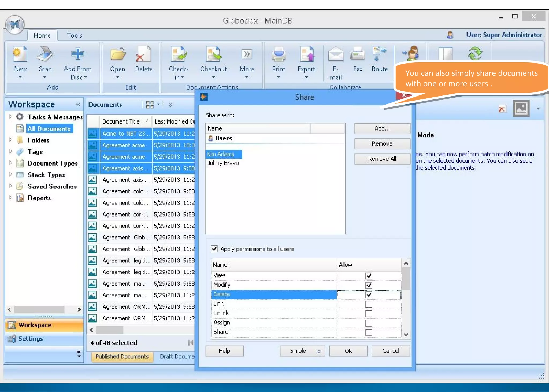This screenshot has height=392, width=549.
Task: Click the More actions icon
Action: 247,54
